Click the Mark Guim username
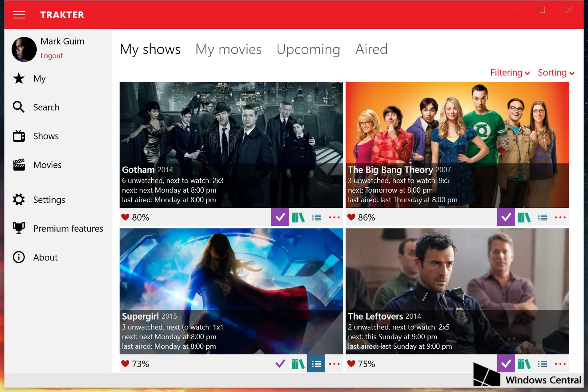The width and height of the screenshot is (588, 392). pyautogui.click(x=62, y=41)
